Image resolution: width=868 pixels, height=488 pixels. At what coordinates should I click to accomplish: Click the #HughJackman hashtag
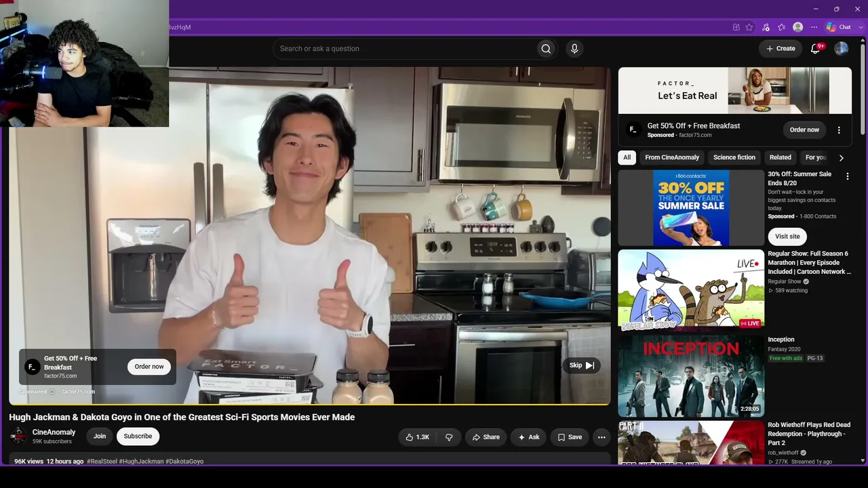(141, 462)
